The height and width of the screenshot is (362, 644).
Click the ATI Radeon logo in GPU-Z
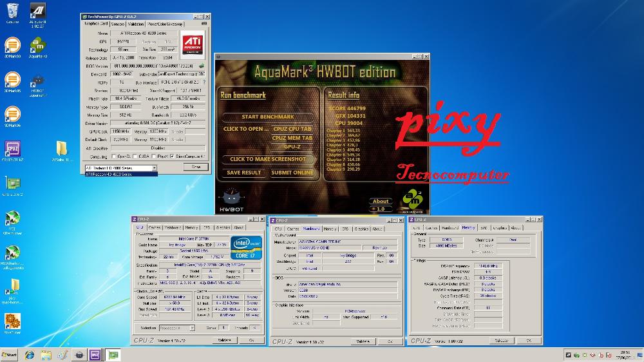click(x=192, y=44)
